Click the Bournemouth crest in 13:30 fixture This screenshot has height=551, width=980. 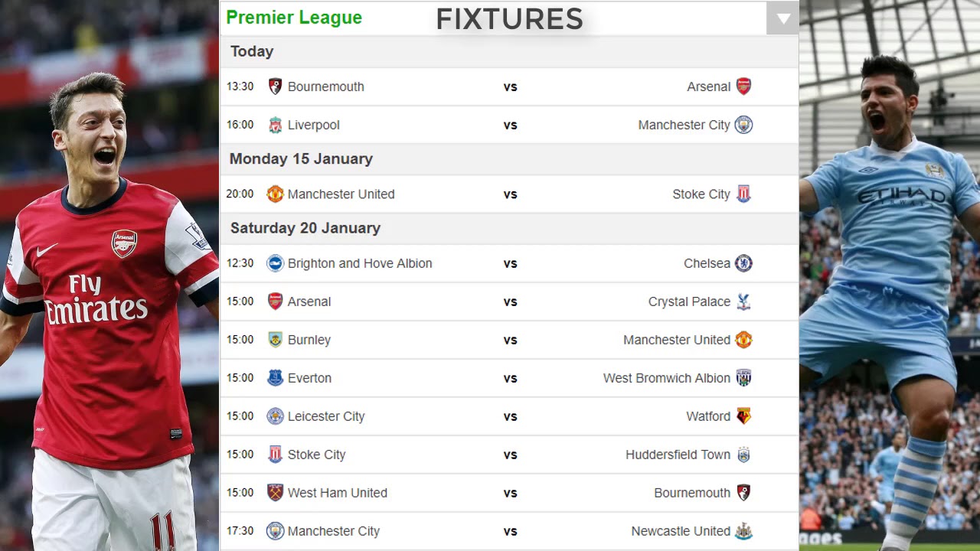point(276,86)
